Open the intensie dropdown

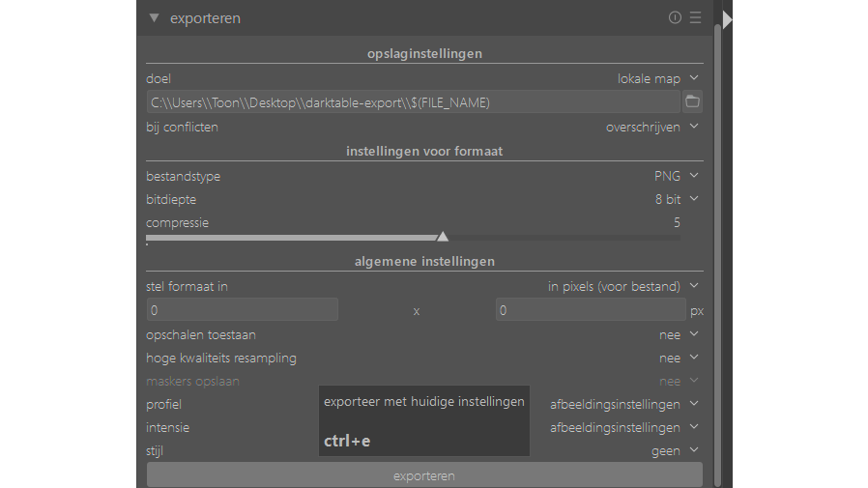click(622, 427)
